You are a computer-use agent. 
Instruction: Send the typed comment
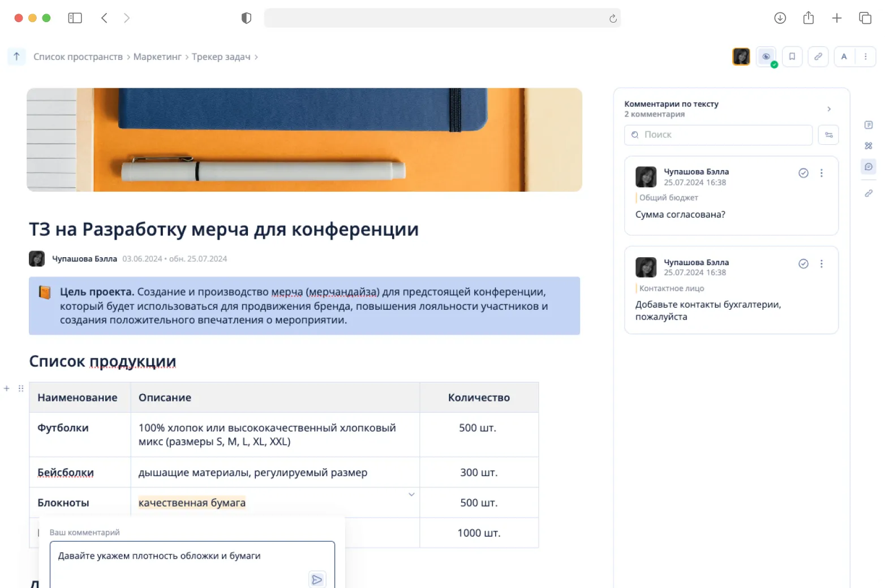317,580
